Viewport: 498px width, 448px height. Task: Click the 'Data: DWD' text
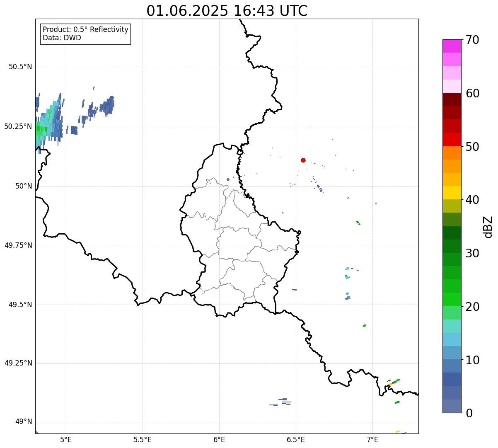[62, 38]
